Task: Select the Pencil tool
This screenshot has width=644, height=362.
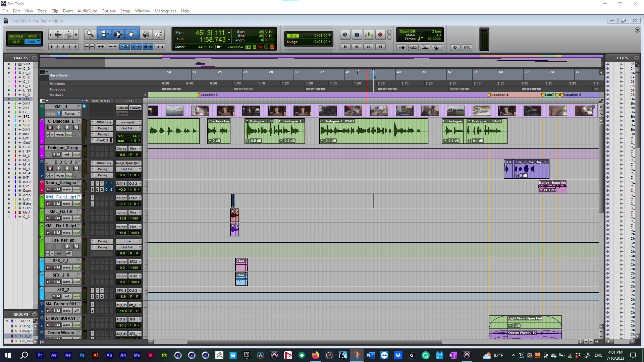Action: pyautogui.click(x=158, y=34)
